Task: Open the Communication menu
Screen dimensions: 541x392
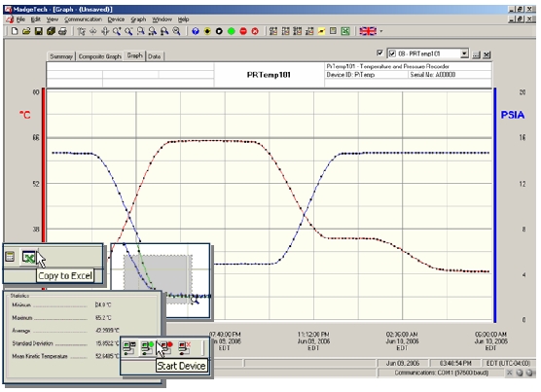Action: tap(83, 19)
